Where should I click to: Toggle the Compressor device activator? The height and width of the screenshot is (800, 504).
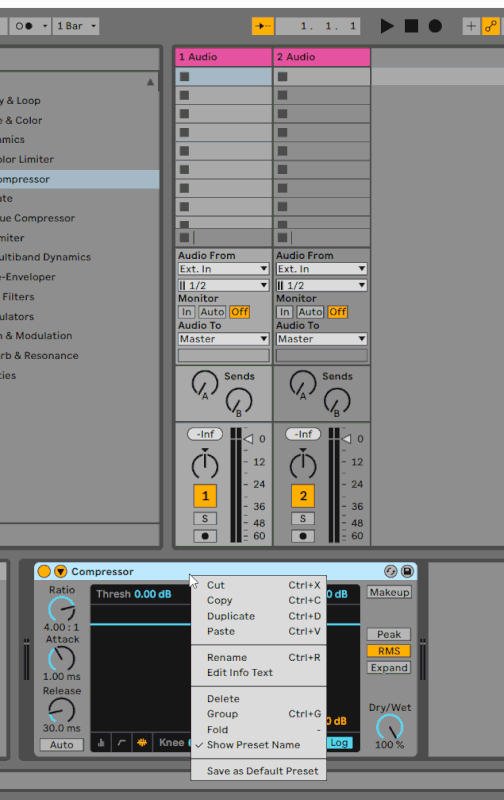click(44, 571)
